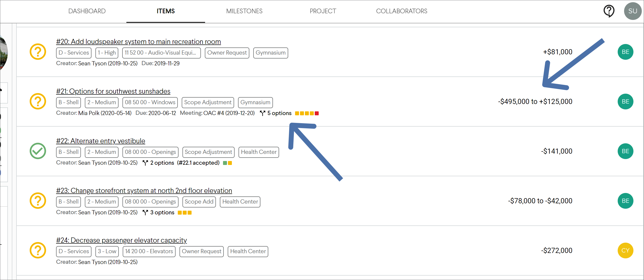Click the -$272,000 cost value

(x=556, y=250)
